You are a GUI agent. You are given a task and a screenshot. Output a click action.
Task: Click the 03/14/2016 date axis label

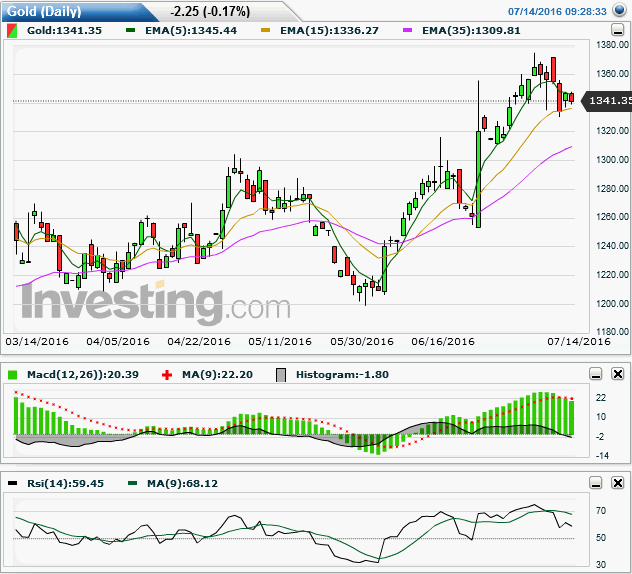[x=37, y=342]
